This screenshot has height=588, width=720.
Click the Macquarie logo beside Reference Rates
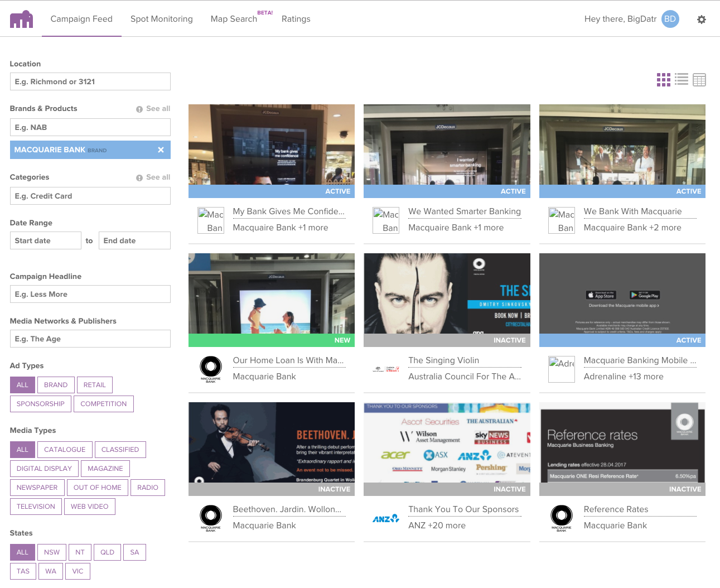click(562, 518)
